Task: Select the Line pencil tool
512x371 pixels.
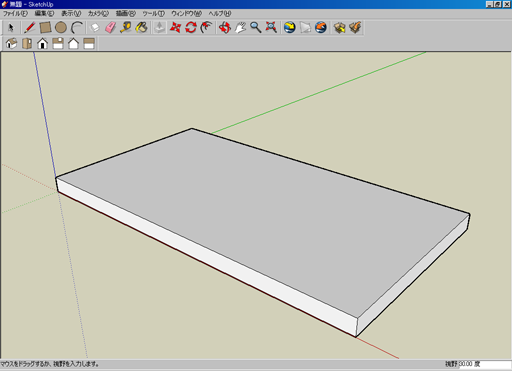Action: tap(29, 27)
